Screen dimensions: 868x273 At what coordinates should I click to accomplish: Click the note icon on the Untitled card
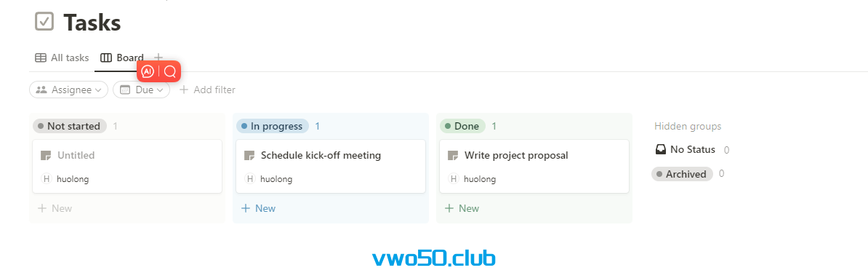coord(46,155)
